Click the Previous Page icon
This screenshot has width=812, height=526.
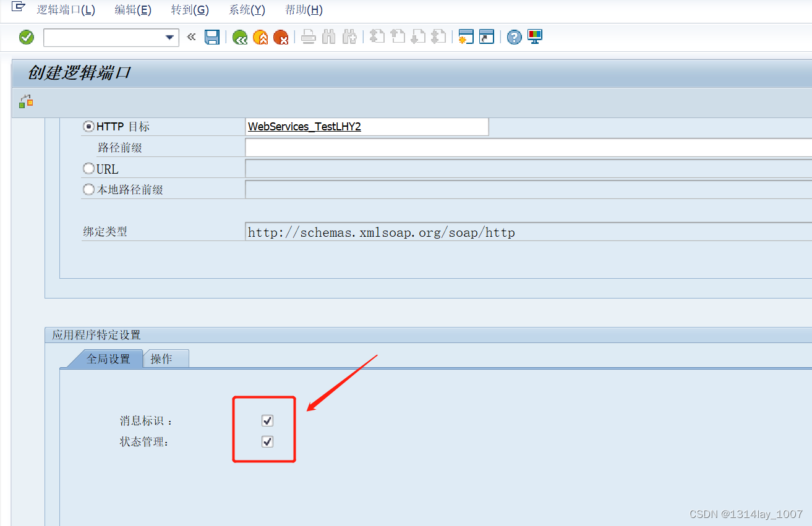398,37
